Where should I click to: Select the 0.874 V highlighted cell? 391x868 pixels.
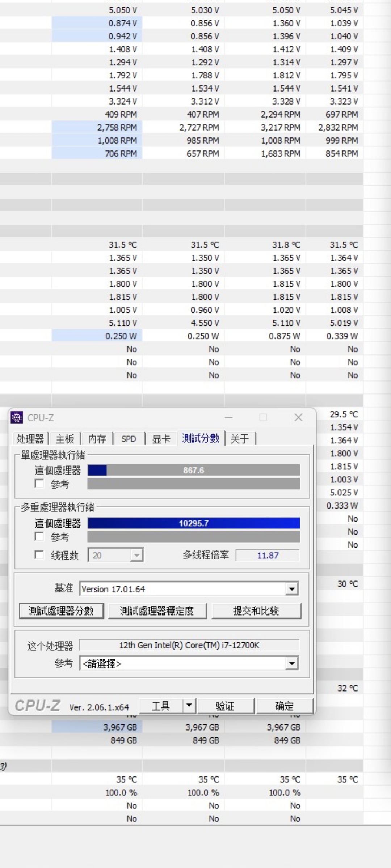(97, 23)
